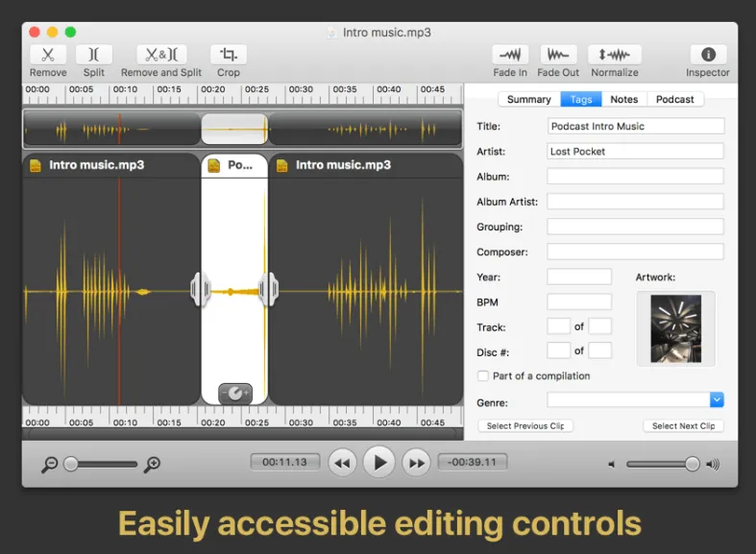The image size is (756, 554).
Task: Click the left clip edge handle
Action: click(x=200, y=289)
